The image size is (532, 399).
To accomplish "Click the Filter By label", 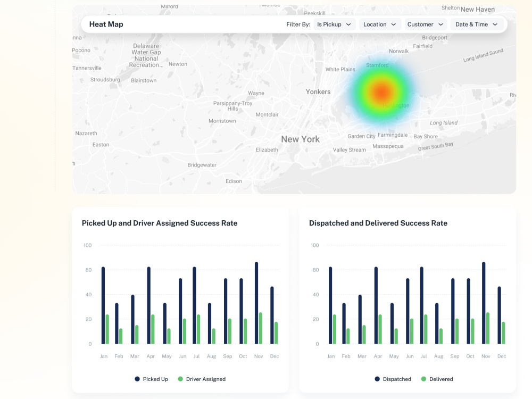I will [x=298, y=24].
